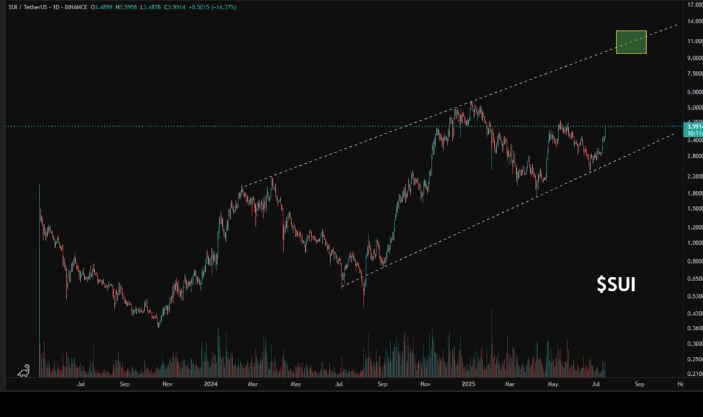Click the 0.430 price axis label
Viewport: 703px width, 417px height.
point(694,313)
